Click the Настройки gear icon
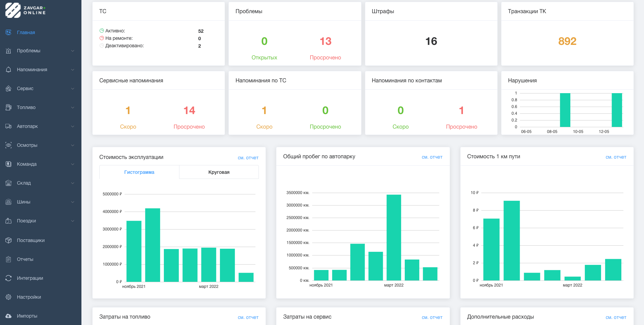This screenshot has width=644, height=325. click(x=8, y=297)
